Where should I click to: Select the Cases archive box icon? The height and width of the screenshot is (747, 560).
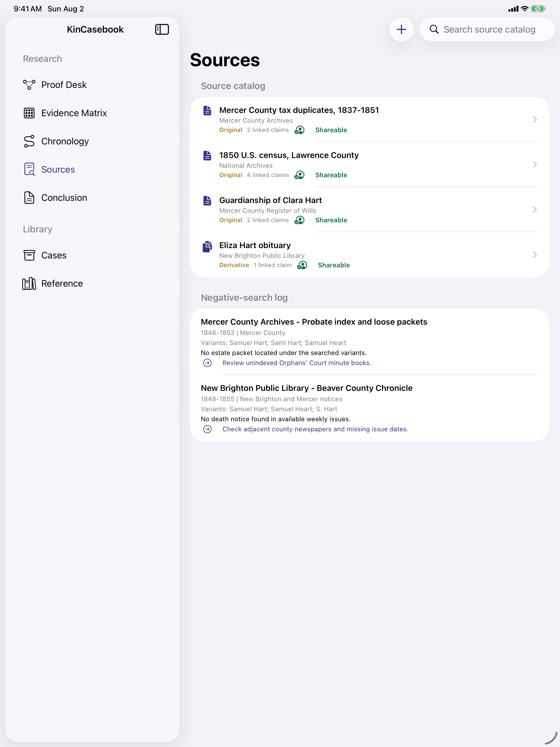[29, 255]
